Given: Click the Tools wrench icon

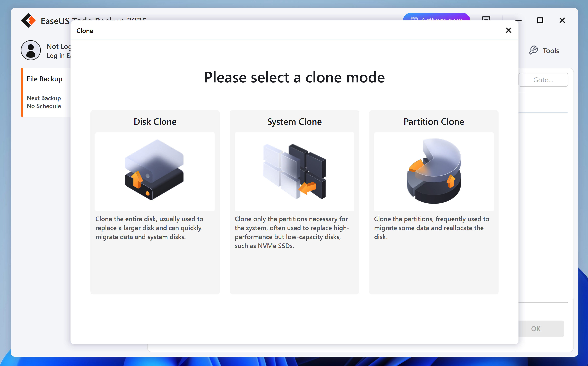Looking at the screenshot, I should coord(533,50).
